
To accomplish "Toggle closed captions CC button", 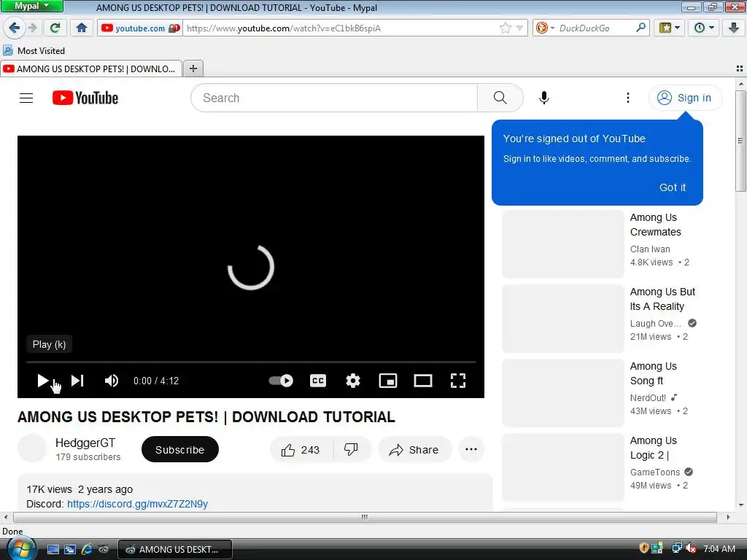I will coord(318,381).
